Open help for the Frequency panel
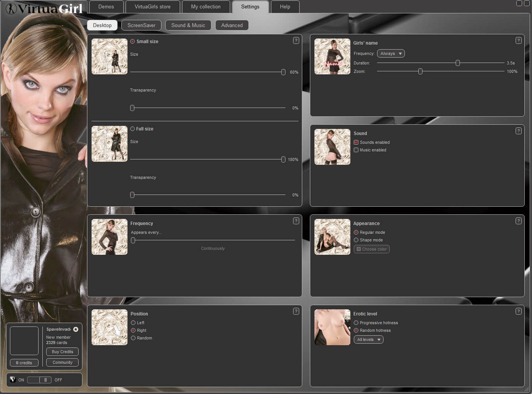The image size is (532, 394). point(296,221)
